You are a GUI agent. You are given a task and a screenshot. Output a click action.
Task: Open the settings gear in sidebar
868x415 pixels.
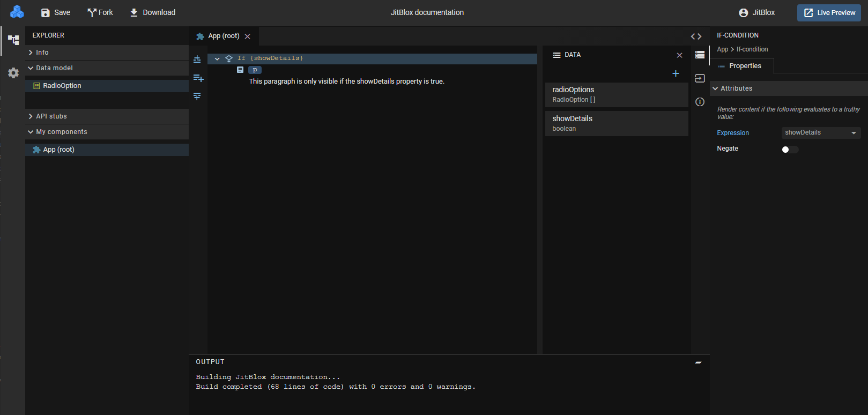pyautogui.click(x=13, y=73)
